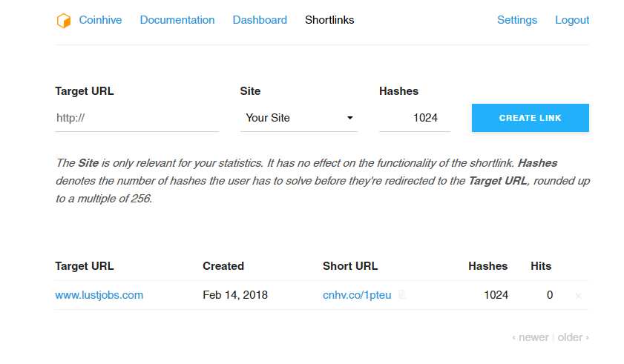Click the Short URL column header
Screen dimensions: 624x364
350,266
